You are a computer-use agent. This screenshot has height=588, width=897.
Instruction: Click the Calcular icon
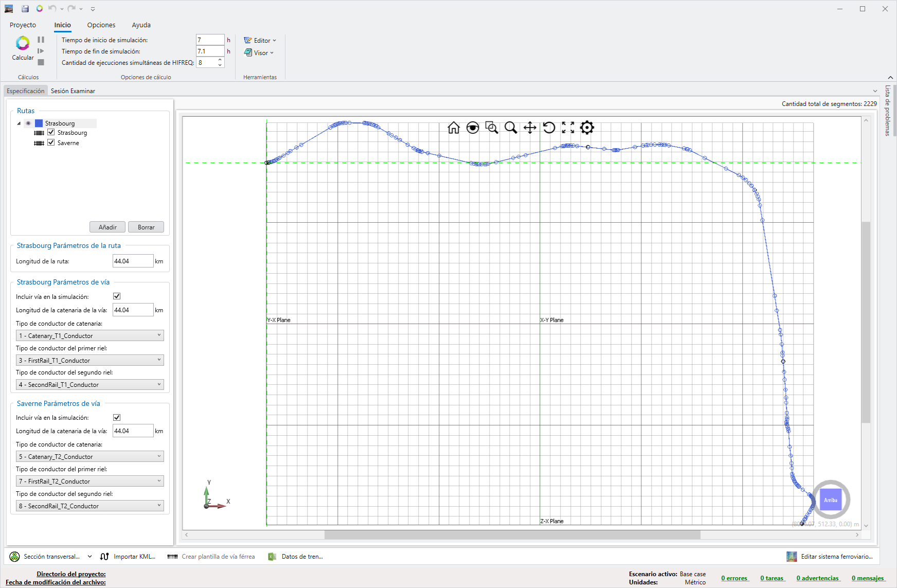[x=23, y=44]
